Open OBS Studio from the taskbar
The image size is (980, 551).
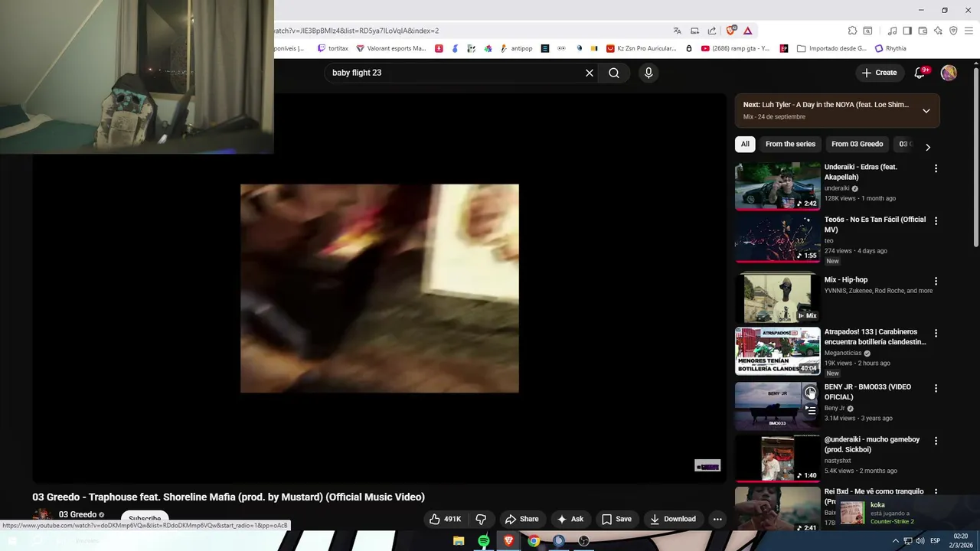[x=584, y=541]
